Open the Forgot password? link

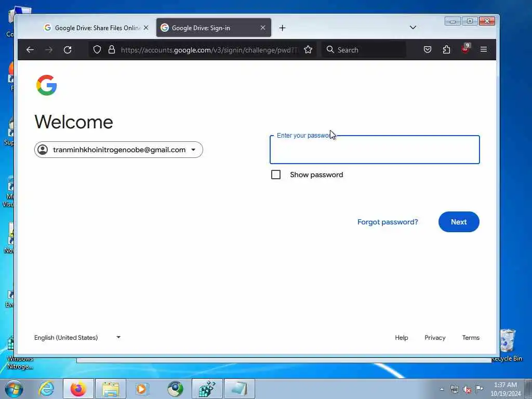(388, 222)
